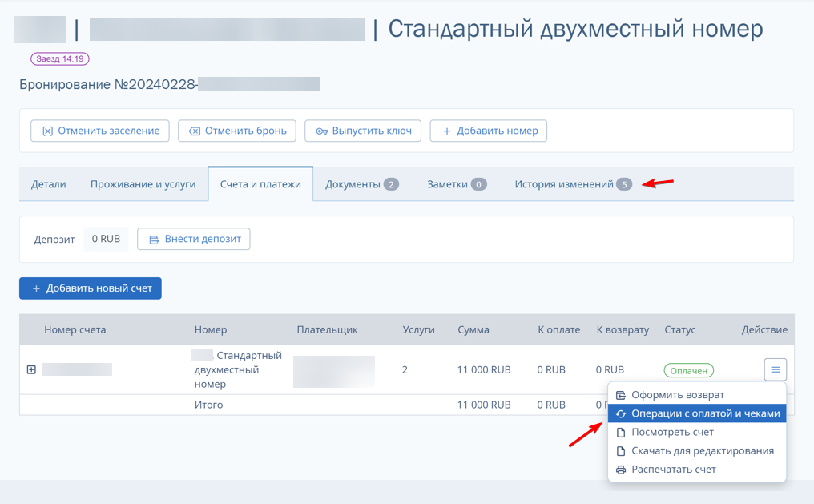Screen dimensions: 814x504
Task: Click the refund icon beside Оформить возврат
Action: 621,396
